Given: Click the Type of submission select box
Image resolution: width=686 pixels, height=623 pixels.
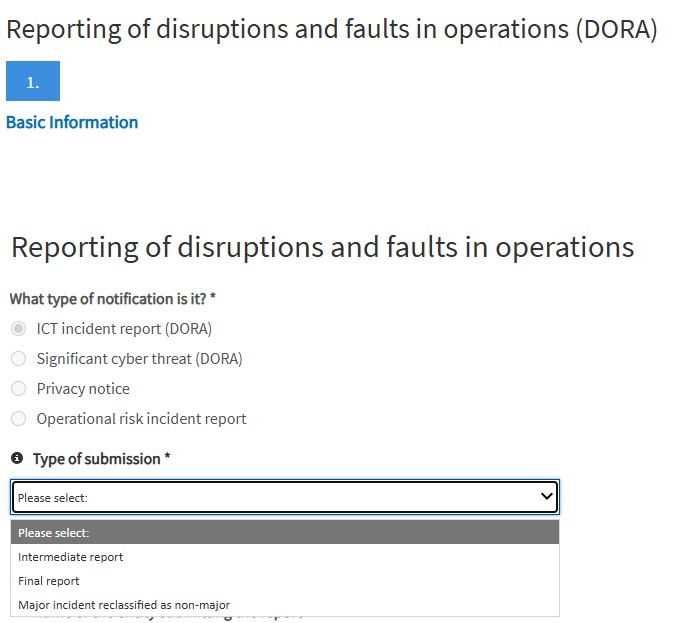Looking at the screenshot, I should click(270, 497).
